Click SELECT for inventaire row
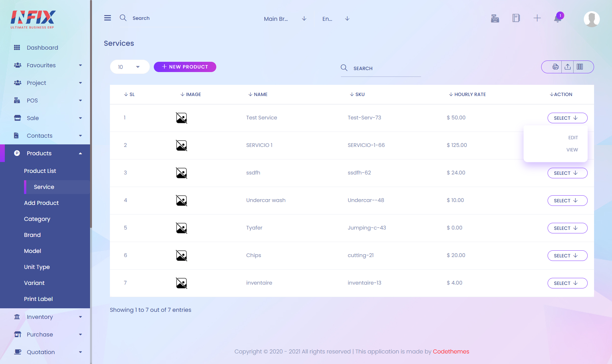Image resolution: width=612 pixels, height=364 pixels. tap(567, 283)
